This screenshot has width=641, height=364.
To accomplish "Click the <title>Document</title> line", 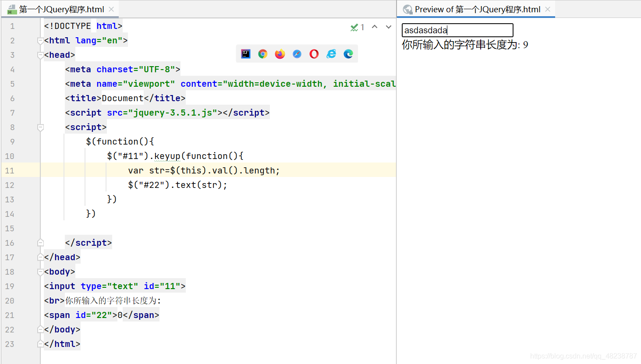I will 125,99.
